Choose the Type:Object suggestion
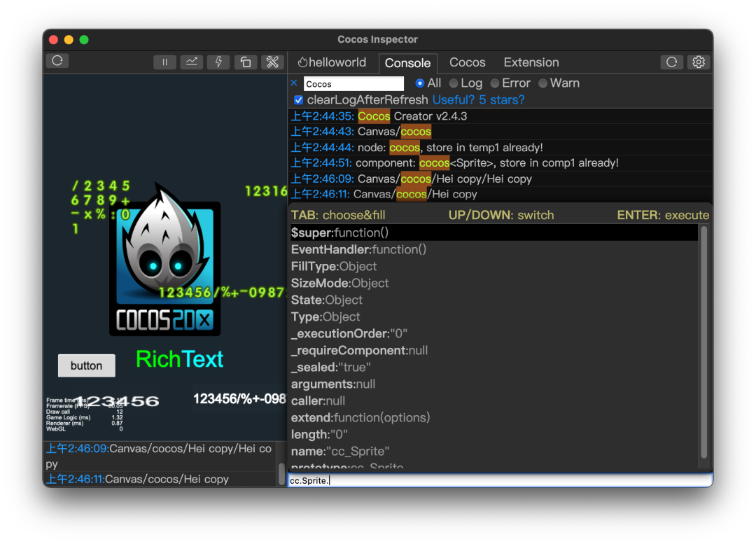Screen dimensions: 756x544 click(x=493, y=317)
